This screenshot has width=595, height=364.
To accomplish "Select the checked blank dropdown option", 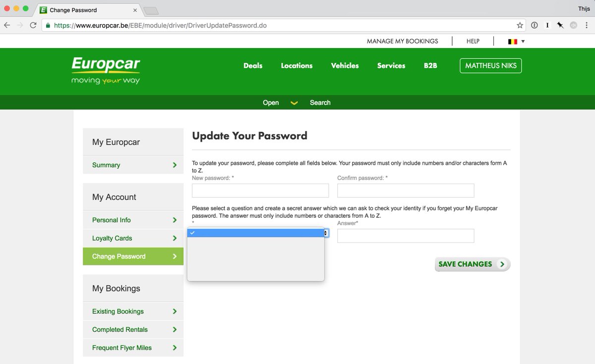I will pyautogui.click(x=256, y=233).
